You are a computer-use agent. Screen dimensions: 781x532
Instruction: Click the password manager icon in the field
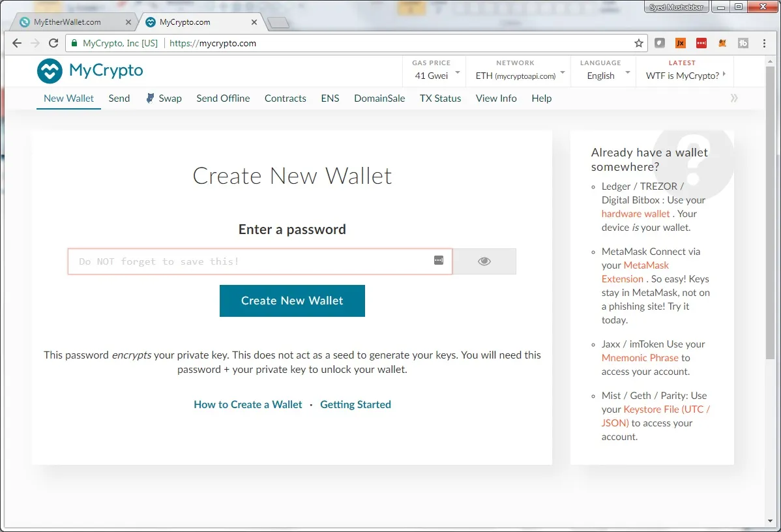coord(438,261)
